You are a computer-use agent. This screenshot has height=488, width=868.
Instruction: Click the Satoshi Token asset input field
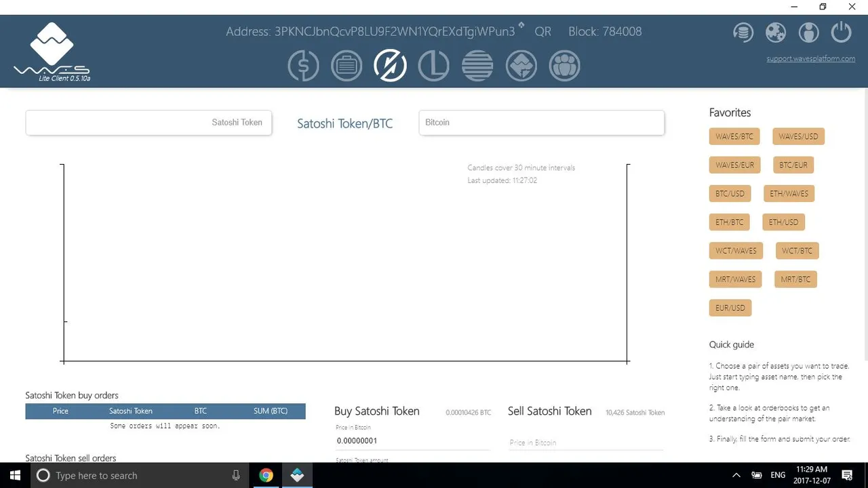pos(149,123)
